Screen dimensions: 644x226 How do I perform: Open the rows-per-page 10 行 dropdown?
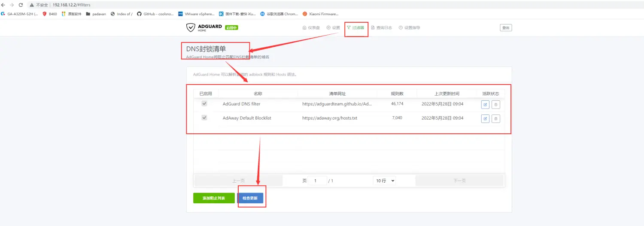(x=384, y=181)
